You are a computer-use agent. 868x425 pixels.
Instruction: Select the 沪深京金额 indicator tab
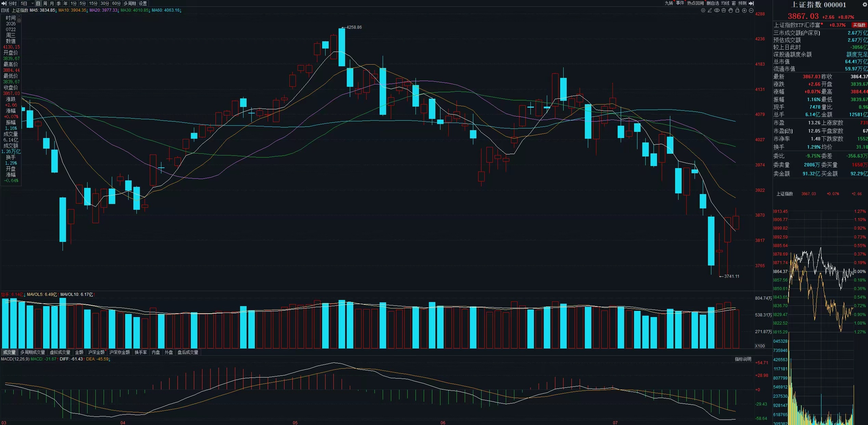[x=119, y=352]
